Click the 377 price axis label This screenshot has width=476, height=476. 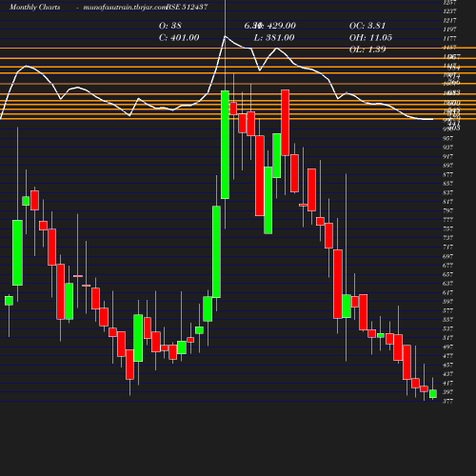(x=447, y=401)
